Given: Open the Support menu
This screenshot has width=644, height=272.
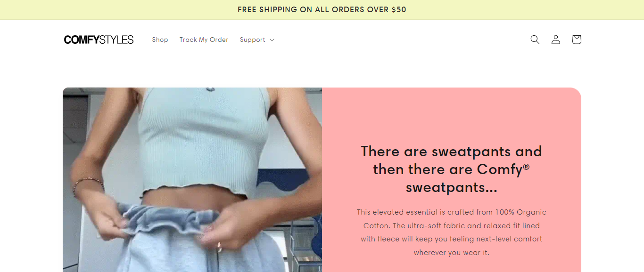Looking at the screenshot, I should (257, 40).
